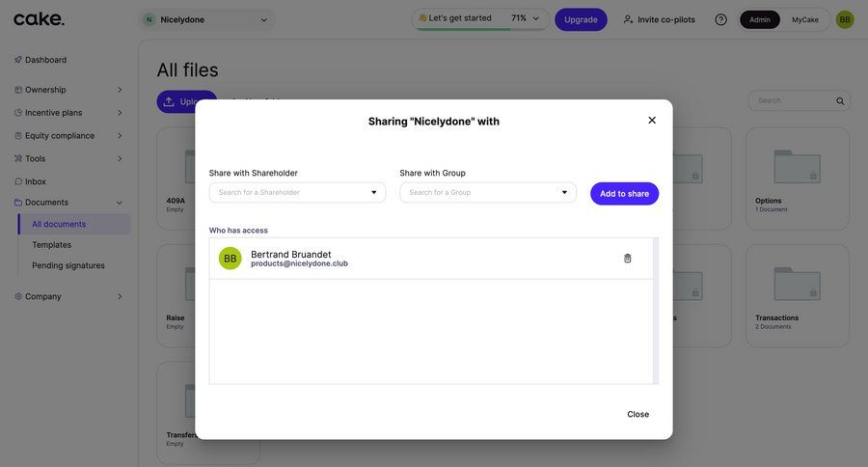
Task: Expand the Equity compliance section
Action: [68, 136]
